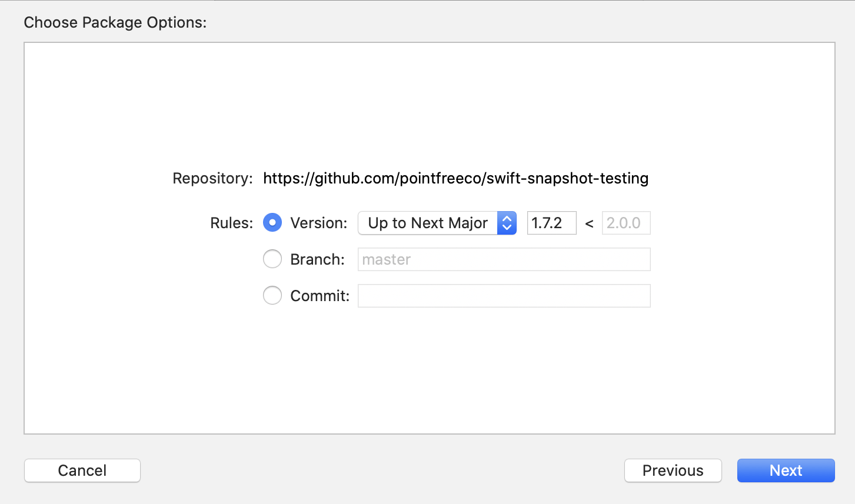This screenshot has height=504, width=855.
Task: Click the Repository label
Action: [x=212, y=178]
